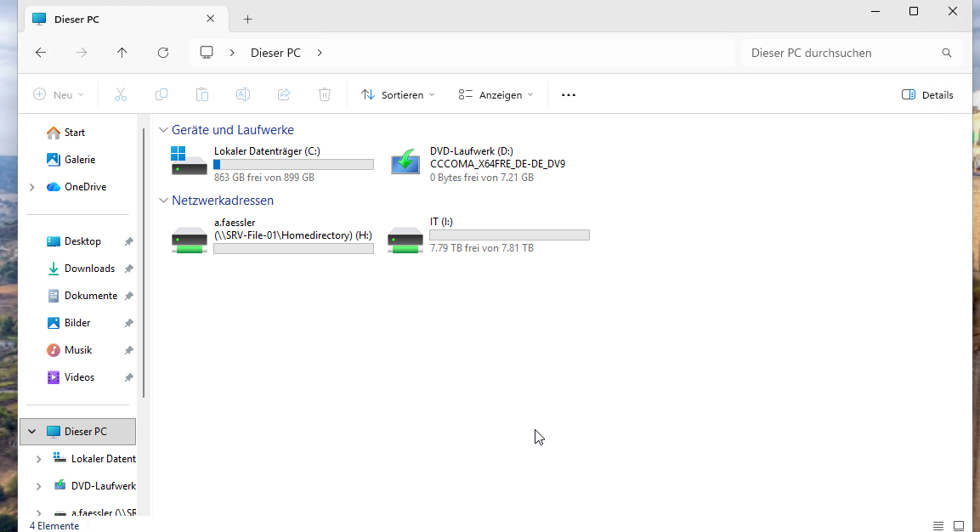Switch to large thumbnails view in status bar
This screenshot has height=532, width=980.
coord(959,526)
